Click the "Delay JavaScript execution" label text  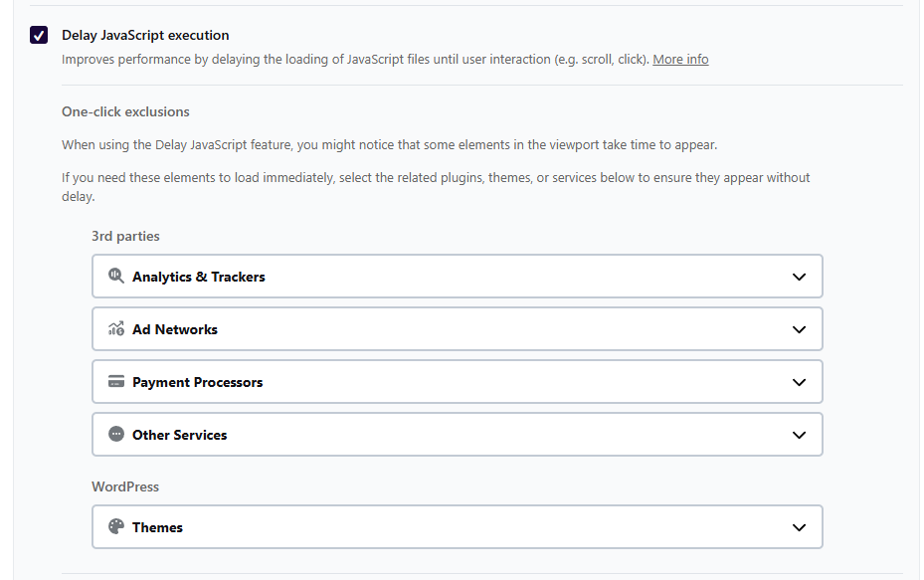(145, 36)
